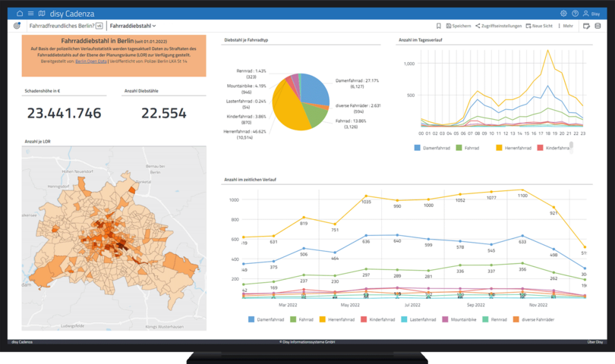
Task: Click the workbook target icon
Action: coord(17,26)
